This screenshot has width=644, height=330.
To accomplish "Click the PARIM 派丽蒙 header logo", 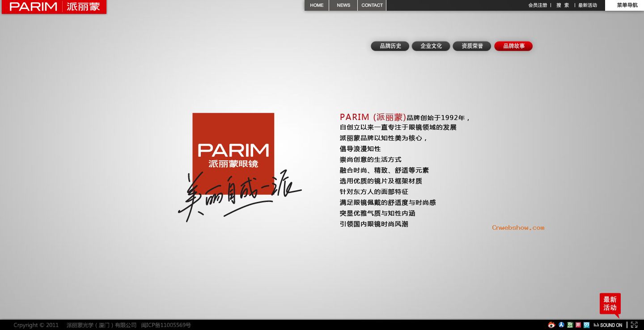I will point(54,7).
